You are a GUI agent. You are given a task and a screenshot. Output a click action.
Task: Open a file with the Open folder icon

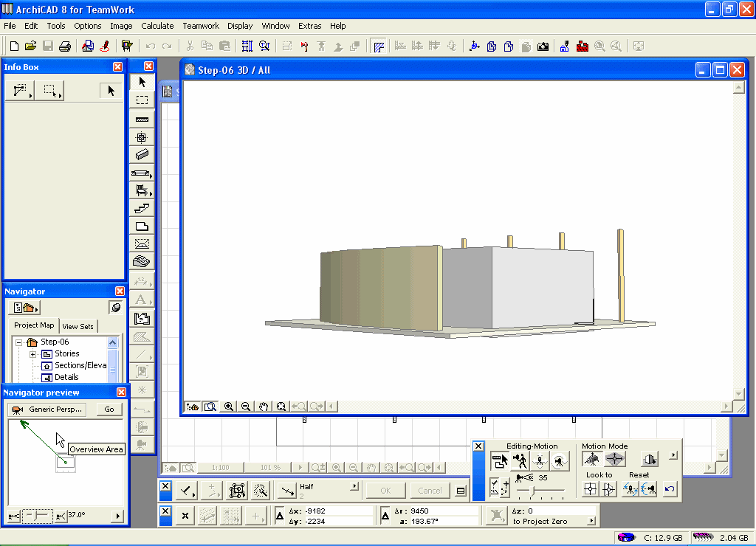(30, 46)
